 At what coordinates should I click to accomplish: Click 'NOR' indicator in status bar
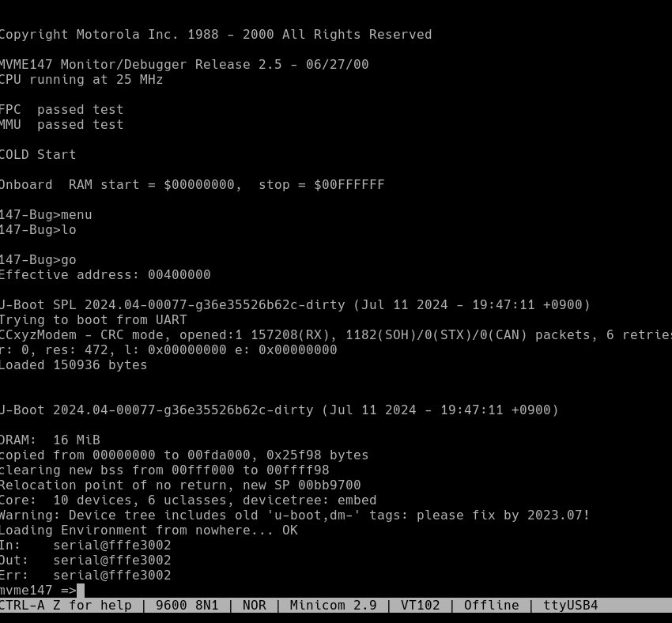[254, 606]
